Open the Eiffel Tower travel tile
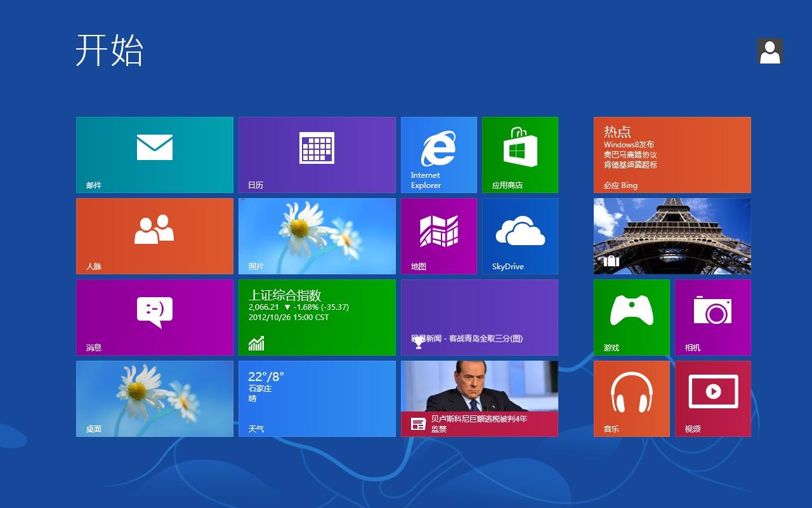The image size is (812, 508). click(x=672, y=236)
